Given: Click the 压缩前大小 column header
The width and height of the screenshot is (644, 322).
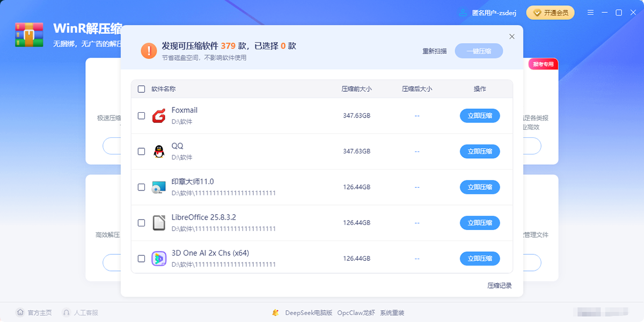Looking at the screenshot, I should coord(356,89).
